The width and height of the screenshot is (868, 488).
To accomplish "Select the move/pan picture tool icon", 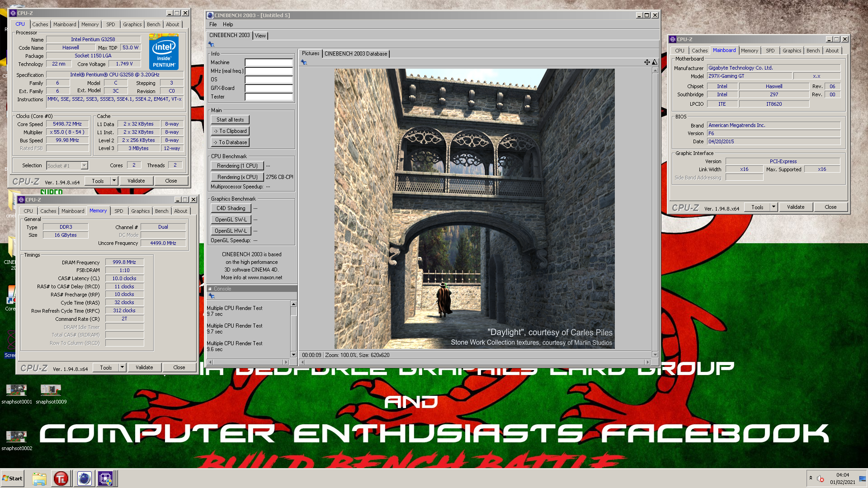I will tap(647, 62).
